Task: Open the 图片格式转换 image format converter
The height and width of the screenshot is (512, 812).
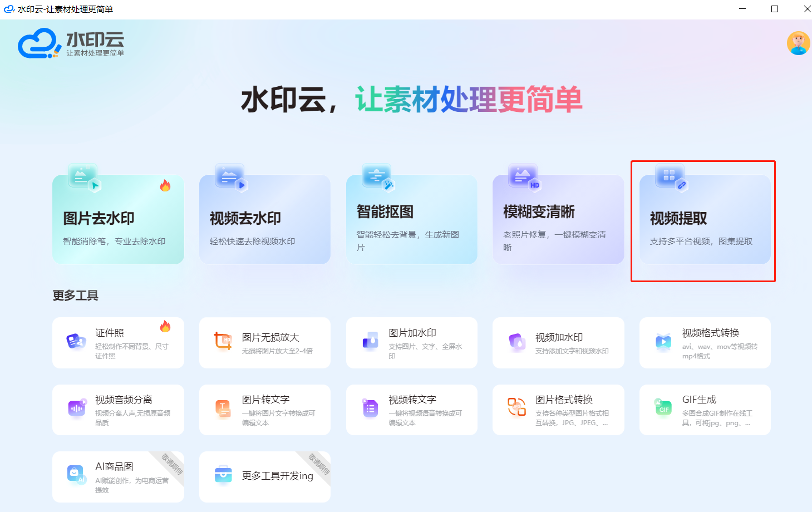Action: click(x=558, y=410)
